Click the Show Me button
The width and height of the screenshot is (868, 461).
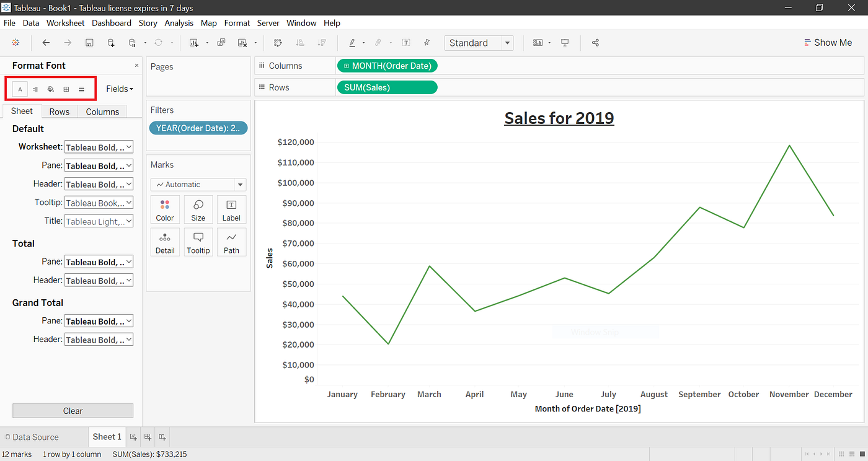coord(828,43)
